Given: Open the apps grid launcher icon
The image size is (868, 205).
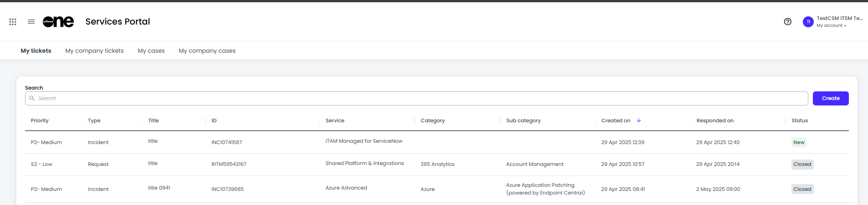Looking at the screenshot, I should 13,22.
